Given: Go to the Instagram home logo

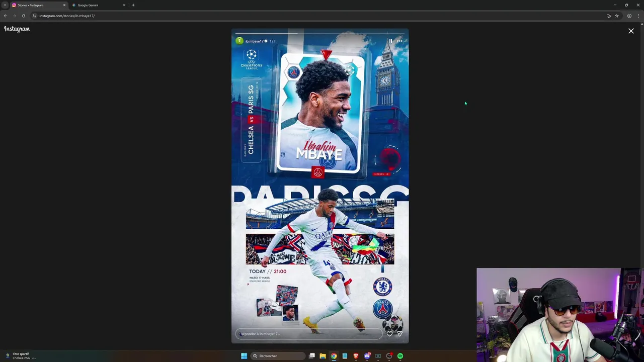Looking at the screenshot, I should click(x=17, y=29).
